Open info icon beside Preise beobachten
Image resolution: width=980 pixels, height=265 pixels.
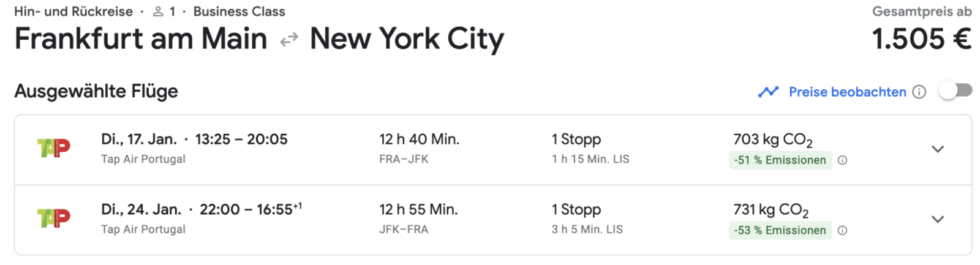click(x=919, y=92)
